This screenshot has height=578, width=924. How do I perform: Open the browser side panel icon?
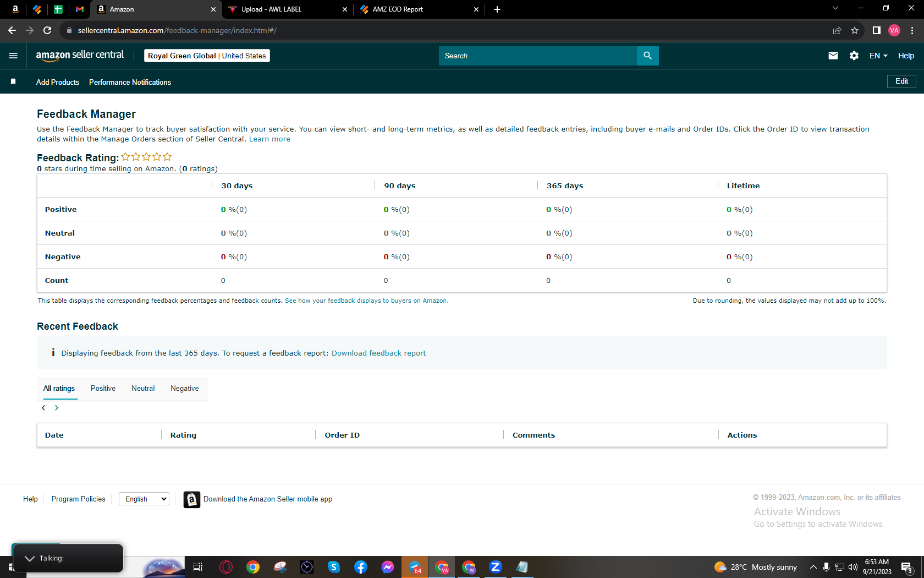(x=877, y=30)
